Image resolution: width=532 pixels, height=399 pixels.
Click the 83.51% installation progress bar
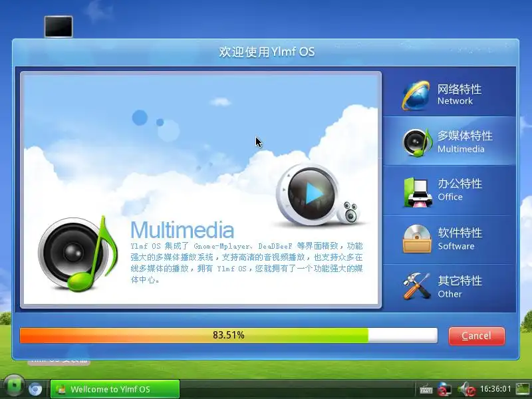229,335
